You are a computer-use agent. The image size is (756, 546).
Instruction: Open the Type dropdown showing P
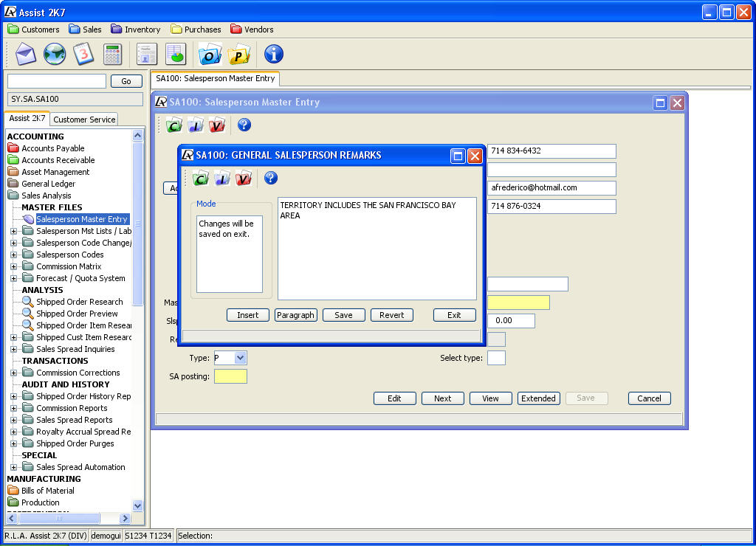[x=240, y=358]
